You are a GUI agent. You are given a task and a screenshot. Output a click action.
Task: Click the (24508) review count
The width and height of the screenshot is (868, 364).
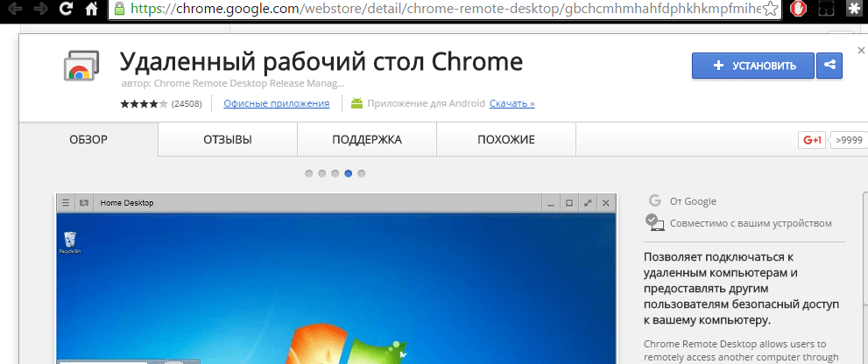(x=187, y=103)
